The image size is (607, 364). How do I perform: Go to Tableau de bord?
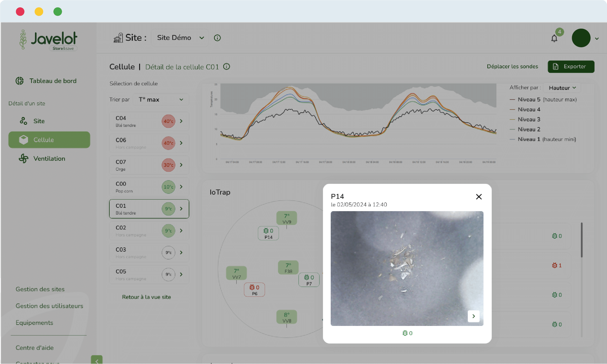click(x=53, y=81)
